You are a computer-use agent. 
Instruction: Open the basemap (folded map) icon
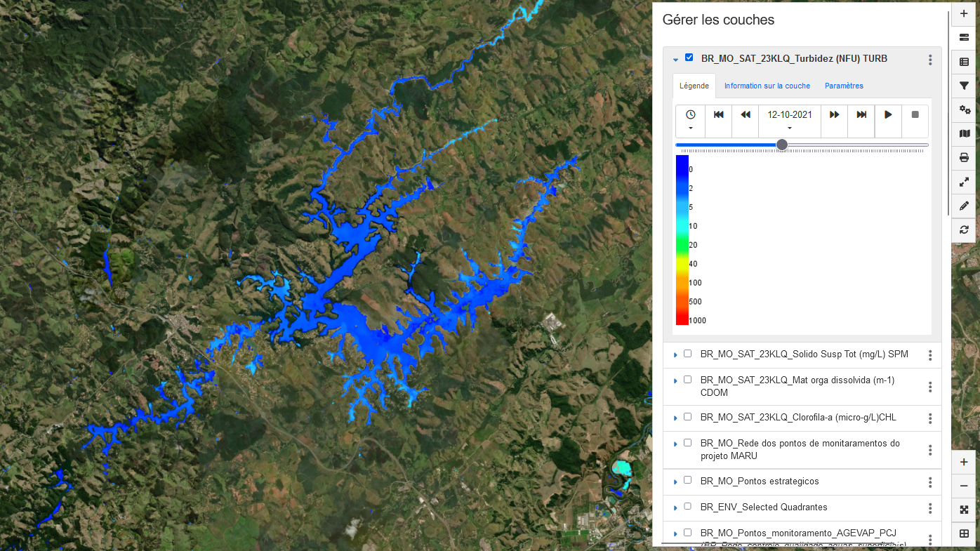(x=964, y=133)
